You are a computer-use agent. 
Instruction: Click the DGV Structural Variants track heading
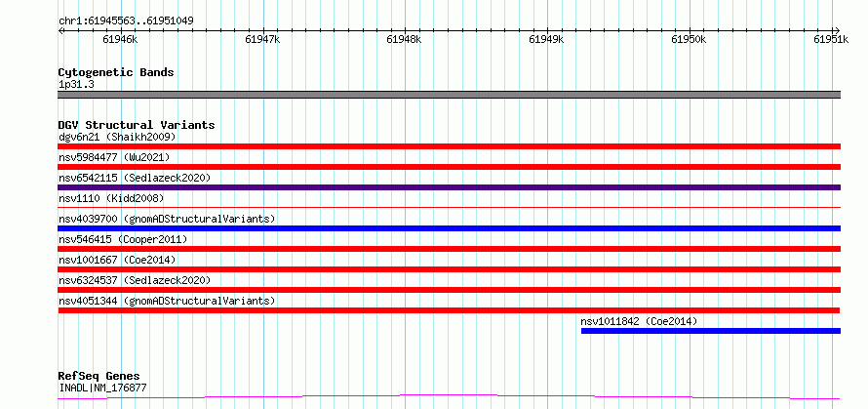pyautogui.click(x=137, y=125)
